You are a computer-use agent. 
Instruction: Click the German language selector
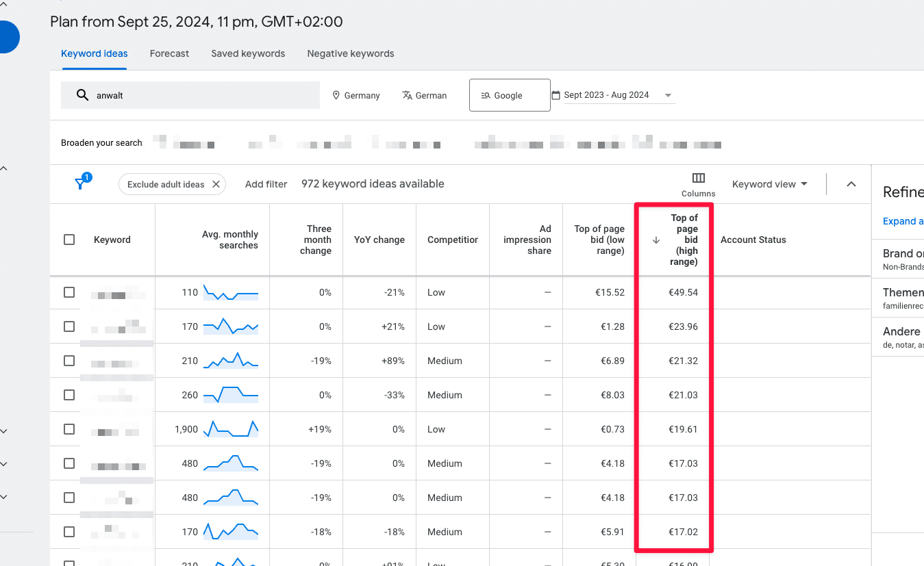pyautogui.click(x=425, y=95)
